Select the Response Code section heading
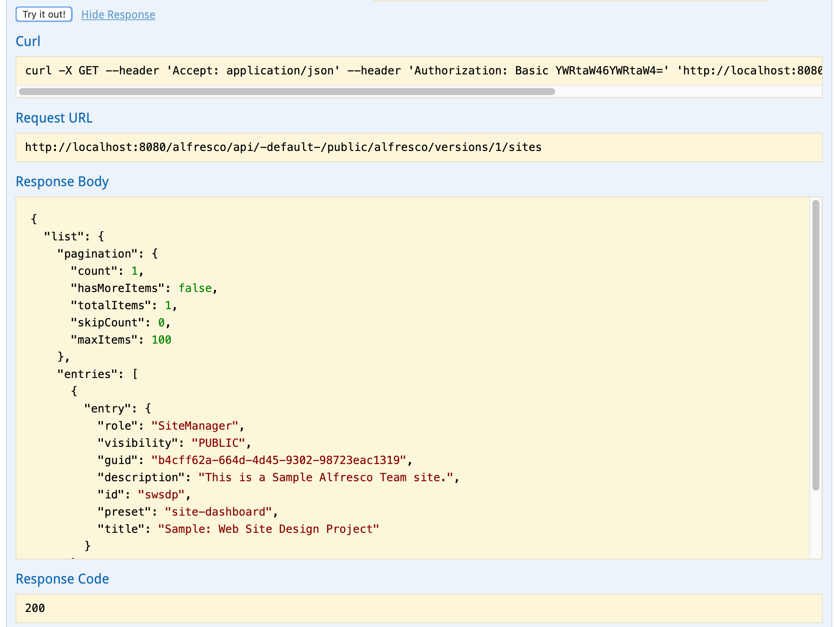The image size is (840, 627). click(x=62, y=578)
